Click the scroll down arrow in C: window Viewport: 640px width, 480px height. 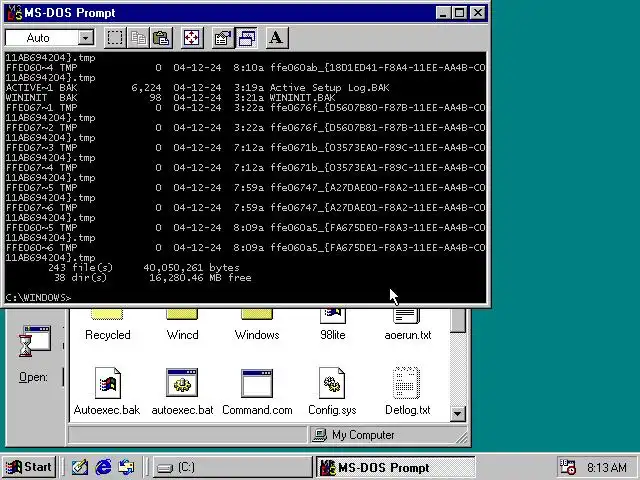458,414
